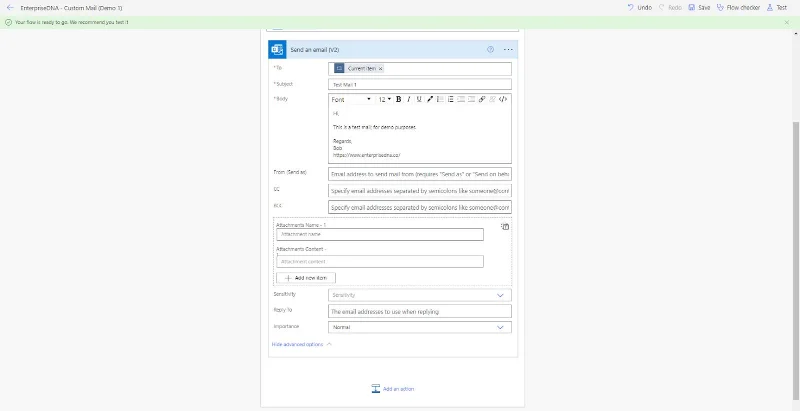Click the remove link icon
Viewport: 800px width, 411px height.
(492, 99)
